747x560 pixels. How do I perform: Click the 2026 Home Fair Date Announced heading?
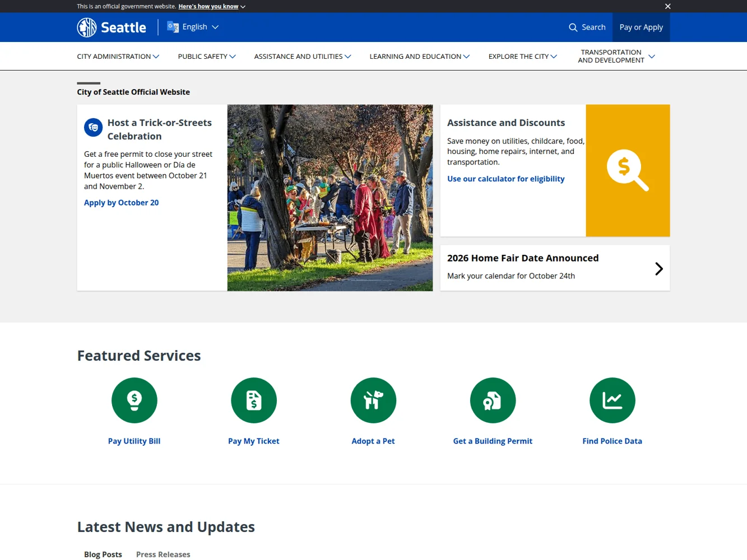[x=523, y=258]
